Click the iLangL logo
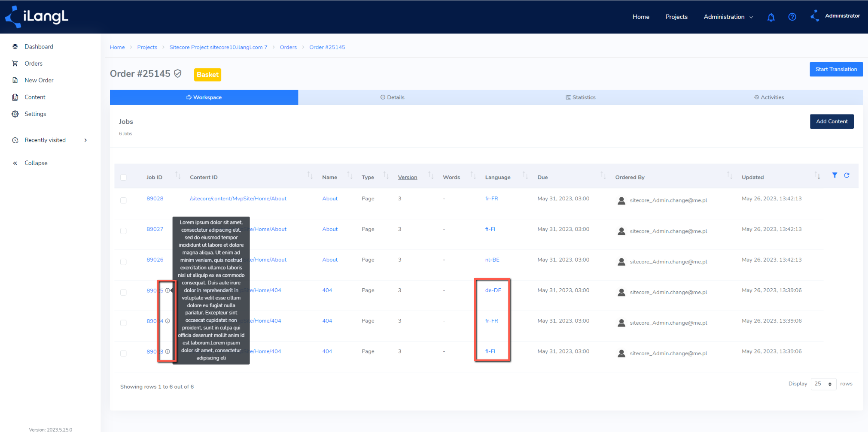 [37, 17]
